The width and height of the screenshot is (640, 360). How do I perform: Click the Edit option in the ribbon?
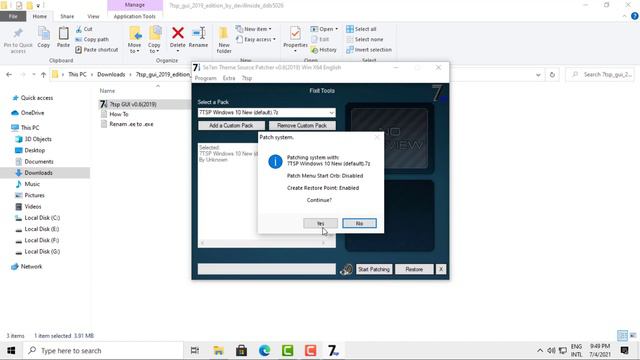pyautogui.click(x=320, y=40)
